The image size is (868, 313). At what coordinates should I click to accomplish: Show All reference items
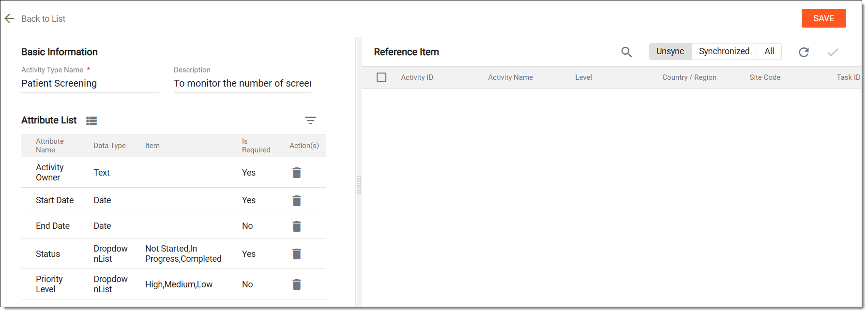pos(769,51)
